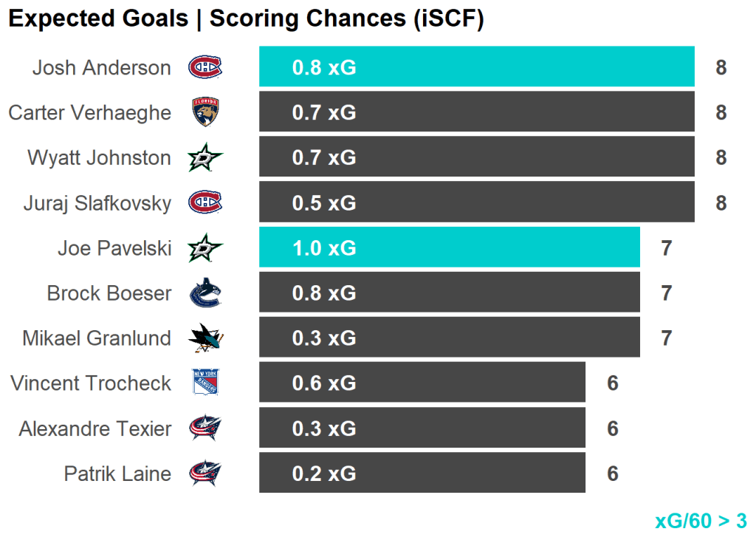
Task: Click the Vincent Trocheck player name
Action: click(x=91, y=383)
